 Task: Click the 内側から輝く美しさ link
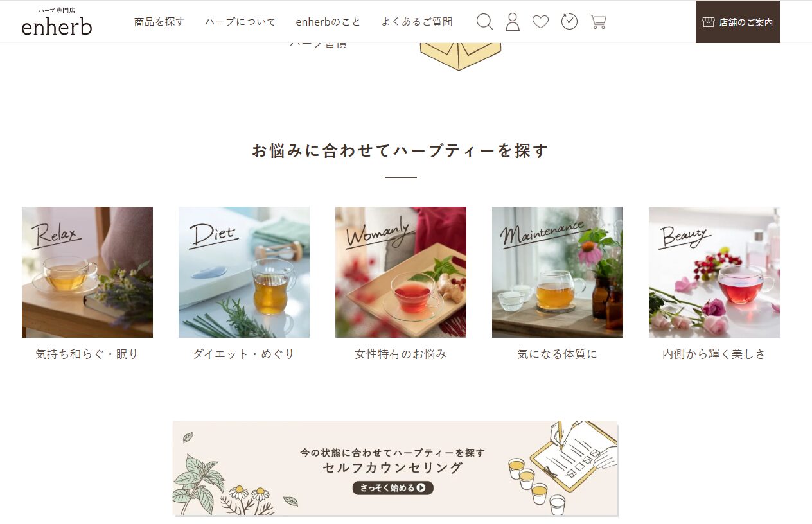[714, 354]
